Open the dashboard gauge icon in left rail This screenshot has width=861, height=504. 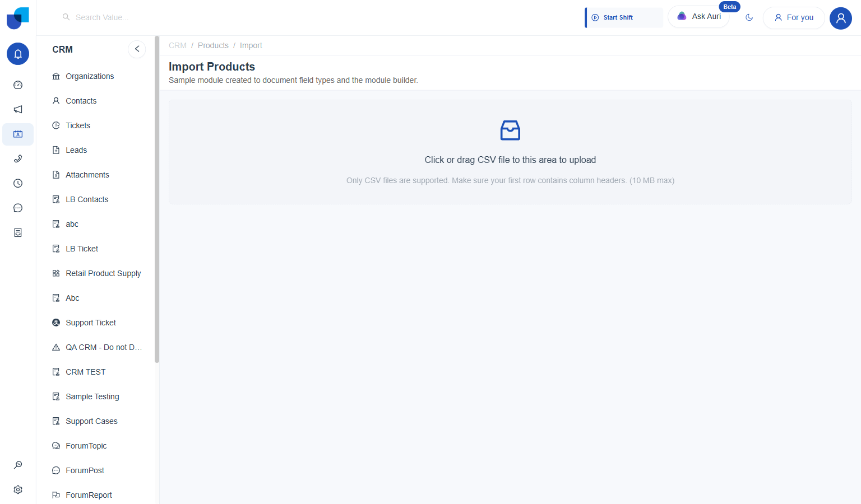18,85
